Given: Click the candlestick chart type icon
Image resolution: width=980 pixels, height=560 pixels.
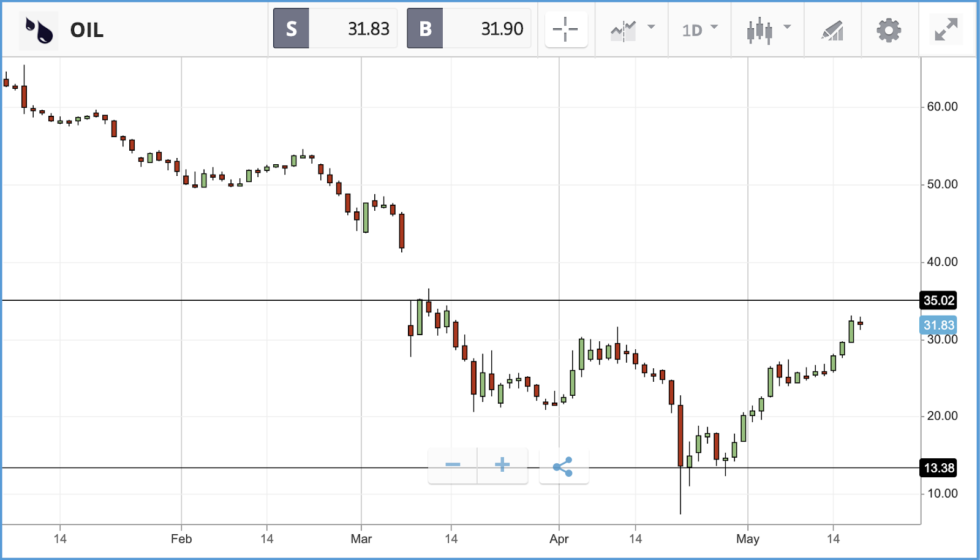Looking at the screenshot, I should [759, 30].
